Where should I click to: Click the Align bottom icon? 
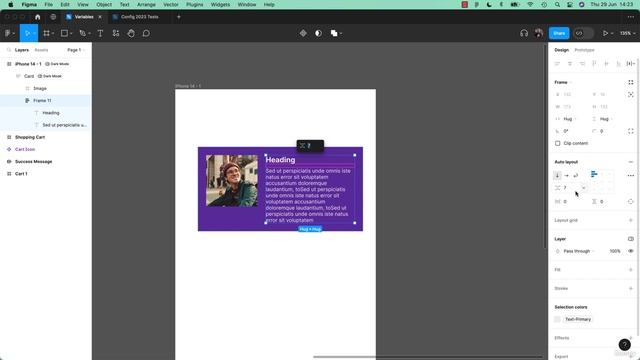[x=619, y=64]
